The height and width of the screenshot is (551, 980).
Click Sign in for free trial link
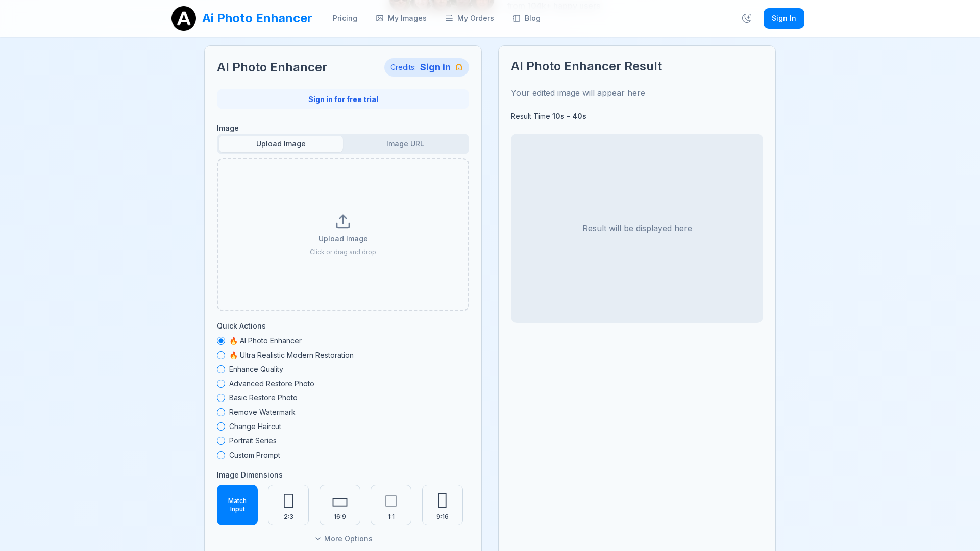pos(343,99)
